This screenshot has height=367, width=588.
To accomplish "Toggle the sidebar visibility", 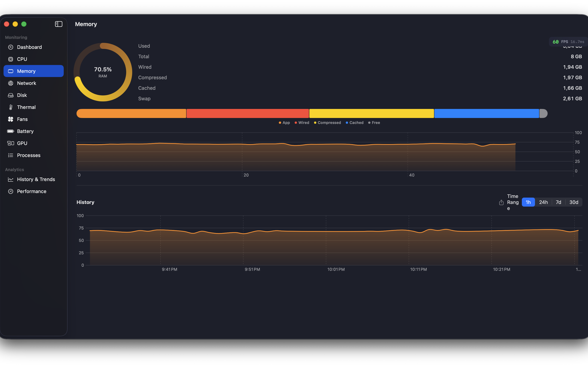I will point(59,24).
